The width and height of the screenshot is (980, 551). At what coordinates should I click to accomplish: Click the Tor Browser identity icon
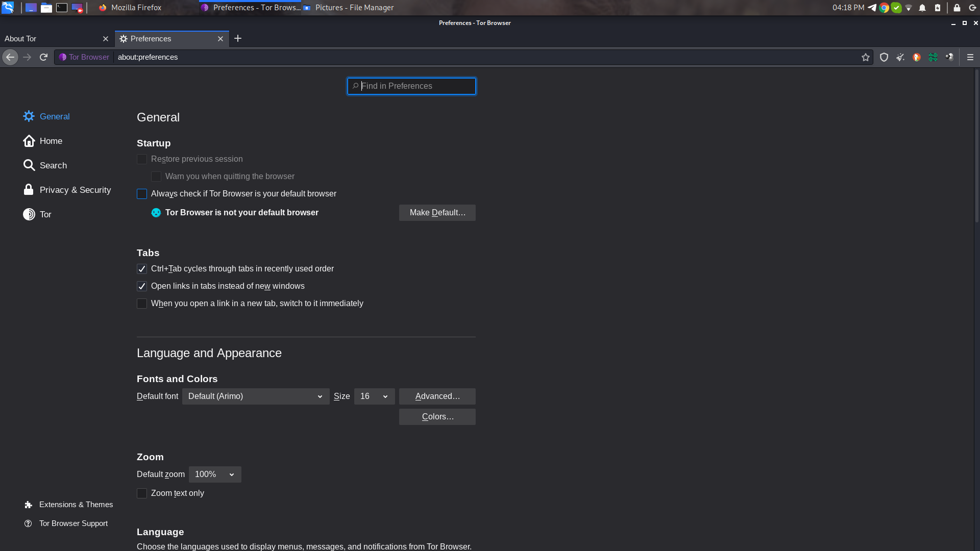[84, 57]
